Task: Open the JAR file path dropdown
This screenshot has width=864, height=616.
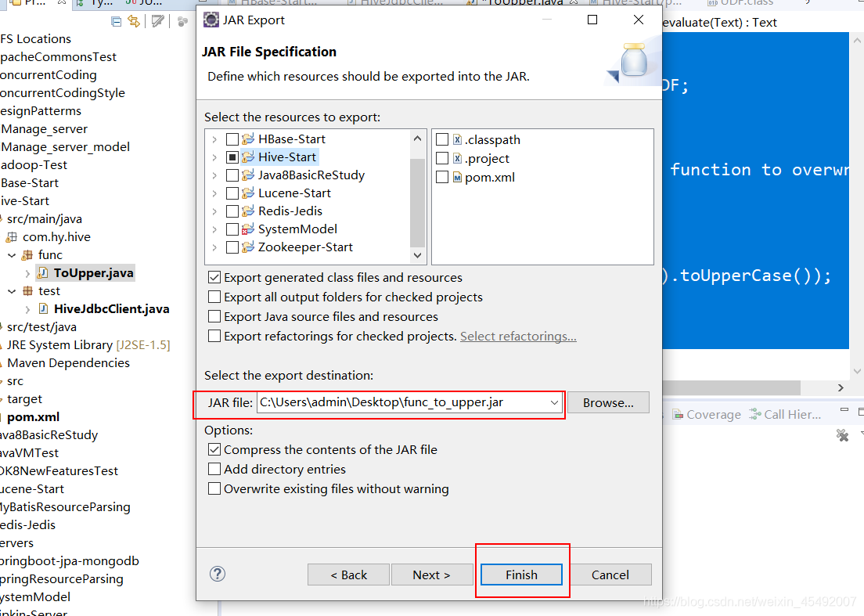Action: pos(554,403)
